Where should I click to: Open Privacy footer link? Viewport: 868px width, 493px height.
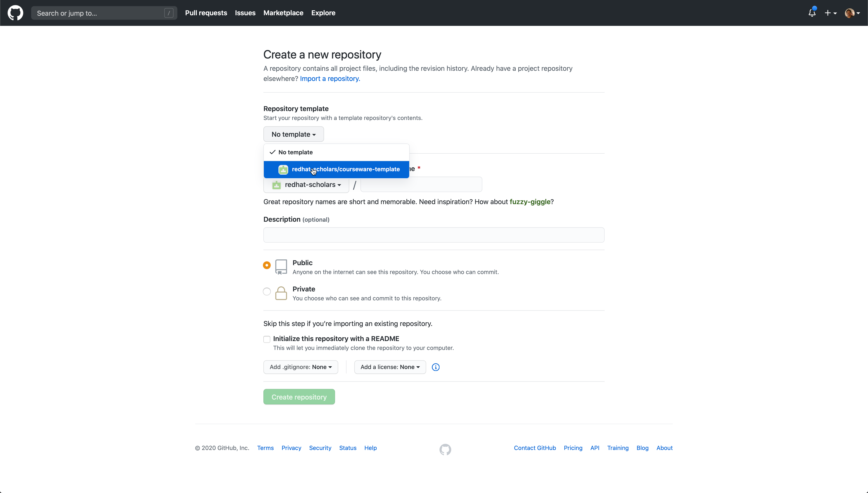(x=291, y=448)
